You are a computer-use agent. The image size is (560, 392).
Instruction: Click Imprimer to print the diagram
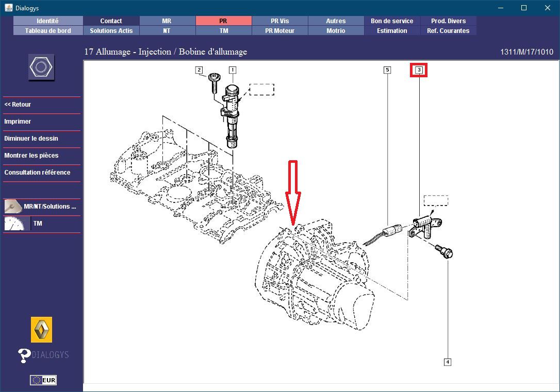(x=18, y=122)
